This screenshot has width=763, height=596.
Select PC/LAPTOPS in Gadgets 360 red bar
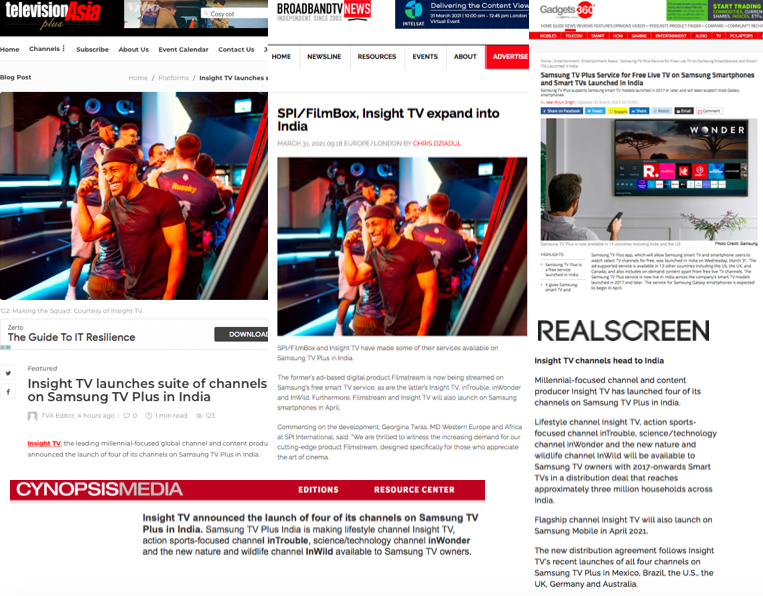(x=741, y=36)
